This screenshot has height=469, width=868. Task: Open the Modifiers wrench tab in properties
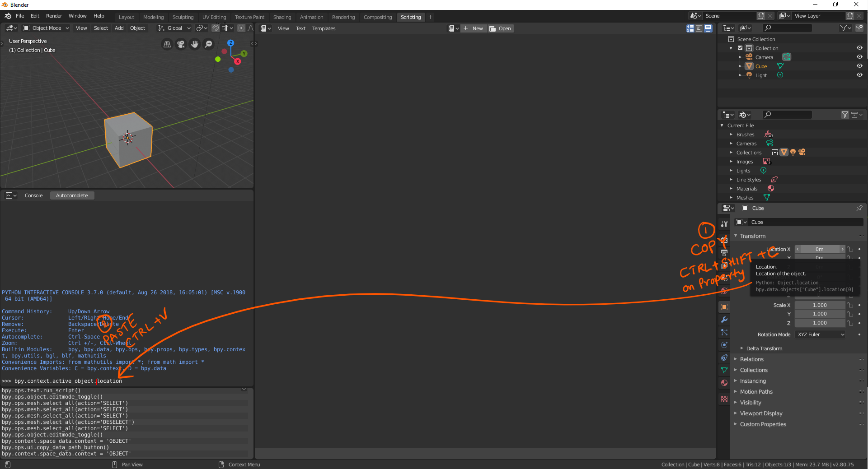pos(724,320)
